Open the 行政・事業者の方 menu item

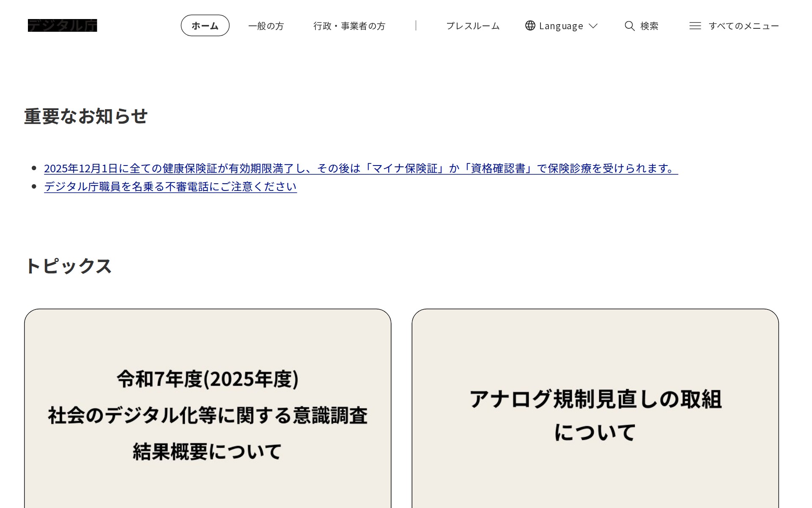(x=349, y=26)
